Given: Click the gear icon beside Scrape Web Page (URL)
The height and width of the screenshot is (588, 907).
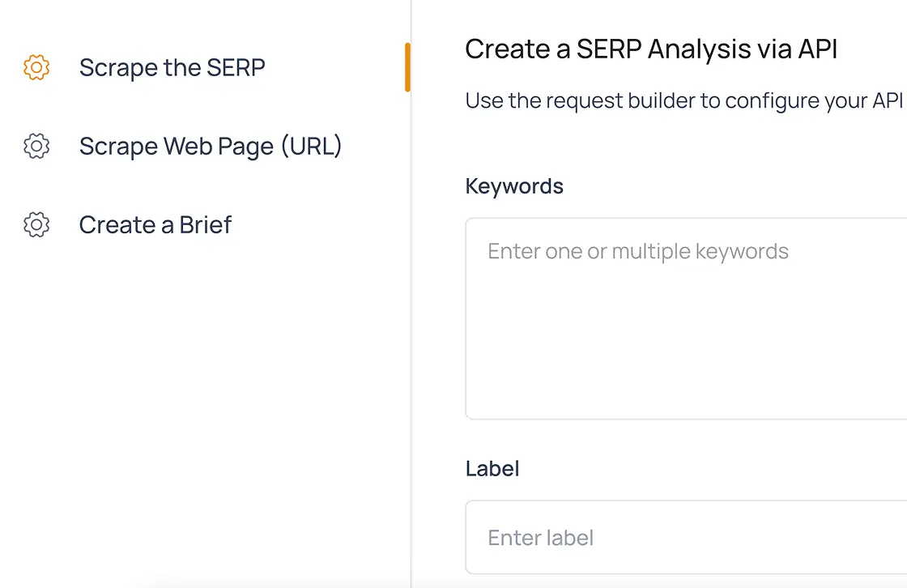Looking at the screenshot, I should coord(36,146).
